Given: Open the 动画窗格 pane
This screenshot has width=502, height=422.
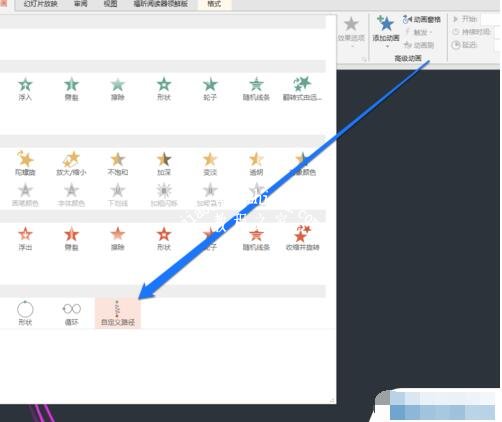Looking at the screenshot, I should point(422,20).
